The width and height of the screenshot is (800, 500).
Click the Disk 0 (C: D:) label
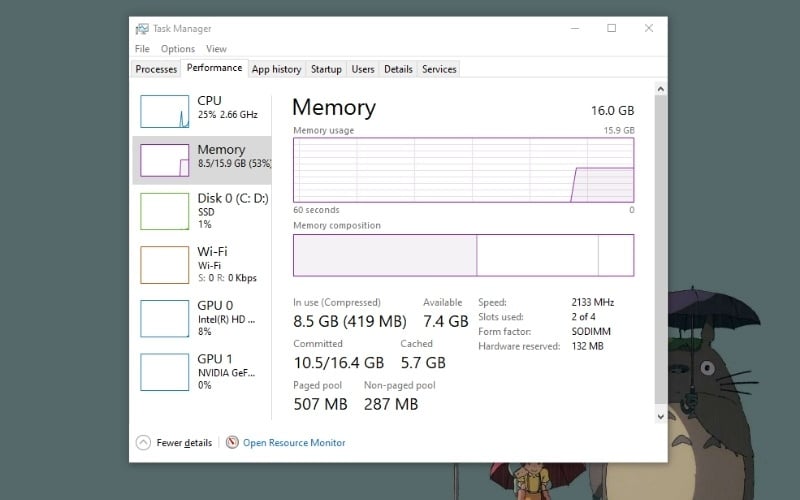click(x=233, y=198)
